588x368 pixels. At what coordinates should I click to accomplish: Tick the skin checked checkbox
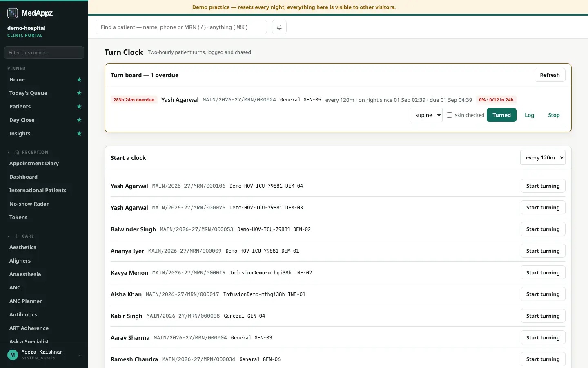pyautogui.click(x=449, y=115)
